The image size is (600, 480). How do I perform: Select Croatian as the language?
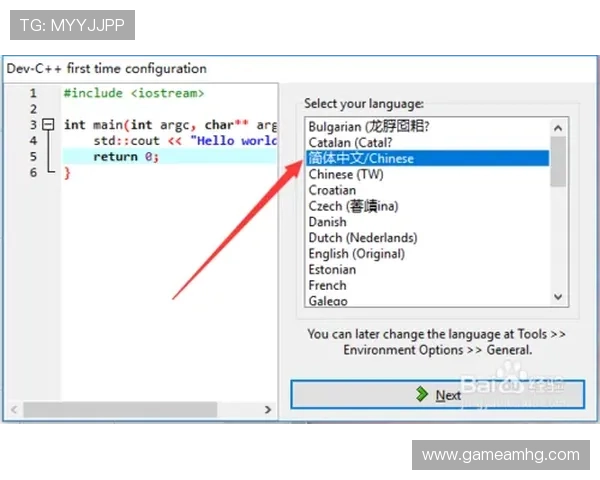(x=332, y=190)
